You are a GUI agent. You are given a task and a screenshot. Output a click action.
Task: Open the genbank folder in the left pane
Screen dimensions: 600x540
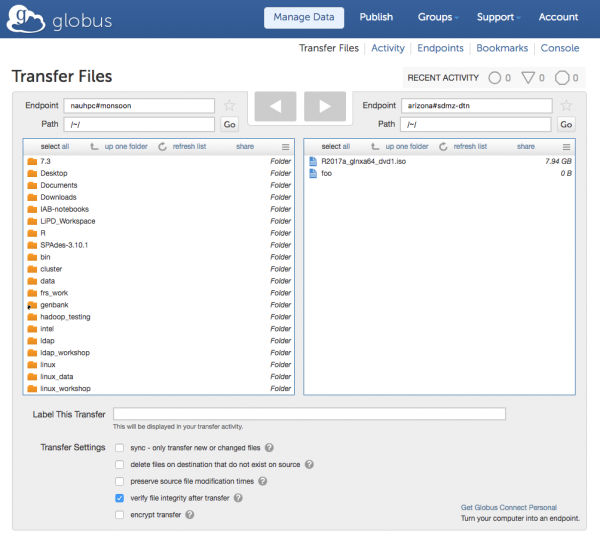54,305
